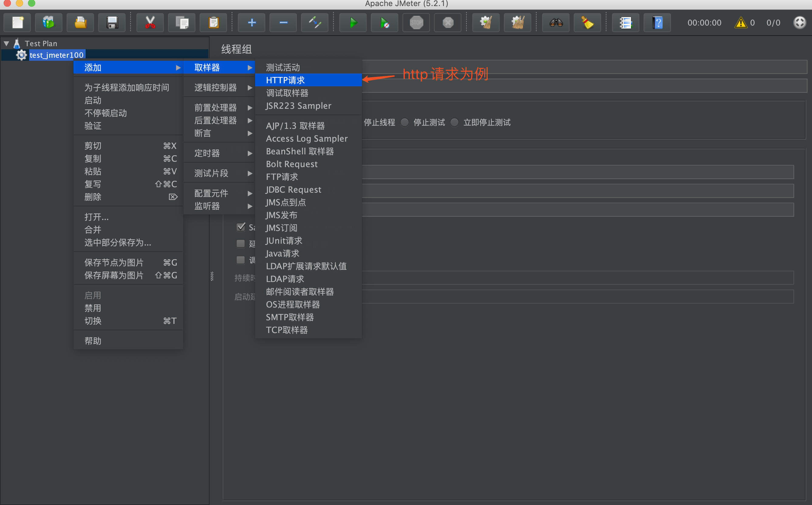Click the Test Plan flask icon
Viewport: 812px width, 505px height.
(17, 43)
